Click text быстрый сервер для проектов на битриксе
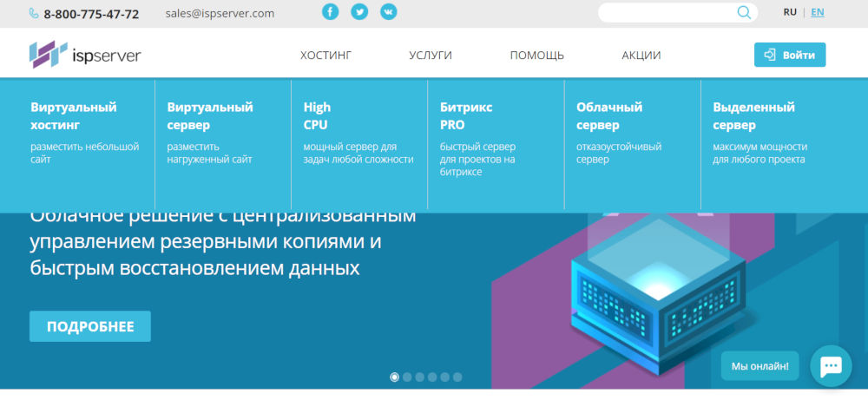868x400 pixels. pos(477,160)
